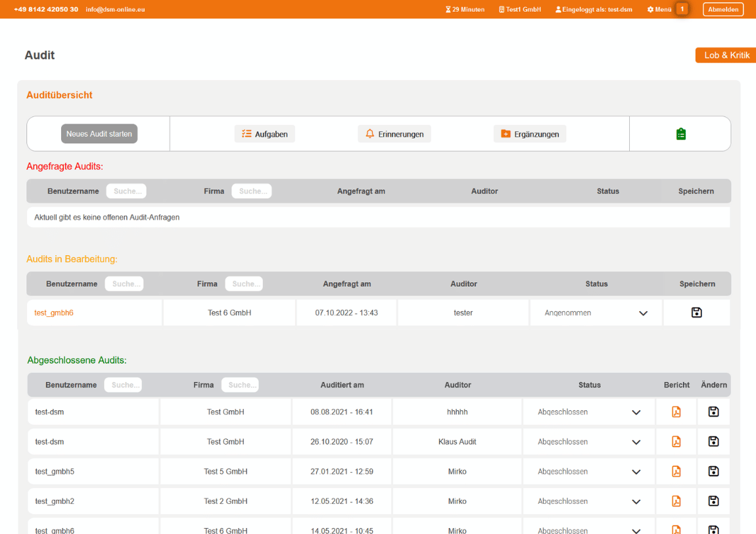Click the Abmelden button
The height and width of the screenshot is (534, 756).
(723, 9)
